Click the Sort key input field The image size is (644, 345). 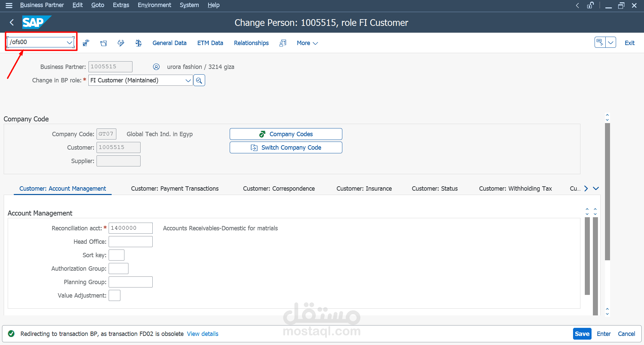point(116,255)
